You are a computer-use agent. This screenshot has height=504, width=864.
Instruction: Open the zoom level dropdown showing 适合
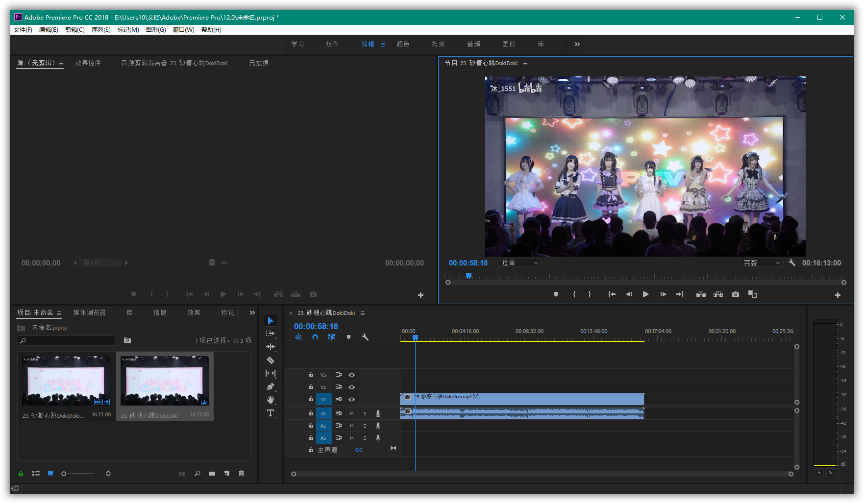click(x=519, y=263)
